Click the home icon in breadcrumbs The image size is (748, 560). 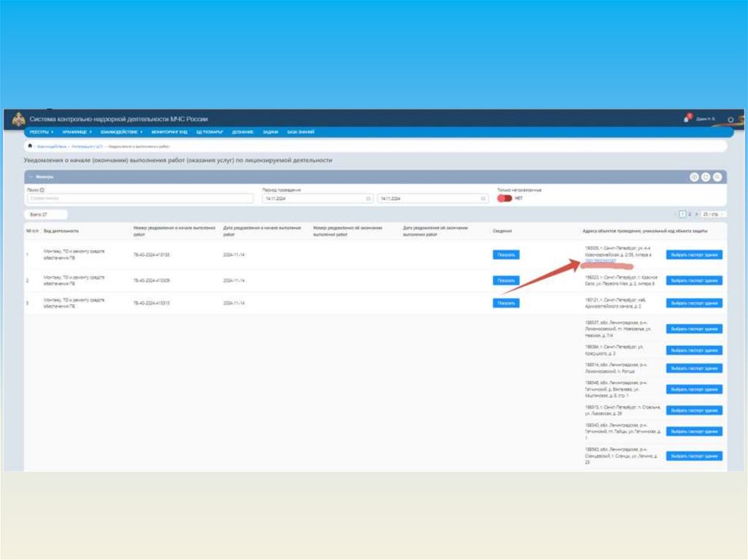[30, 146]
